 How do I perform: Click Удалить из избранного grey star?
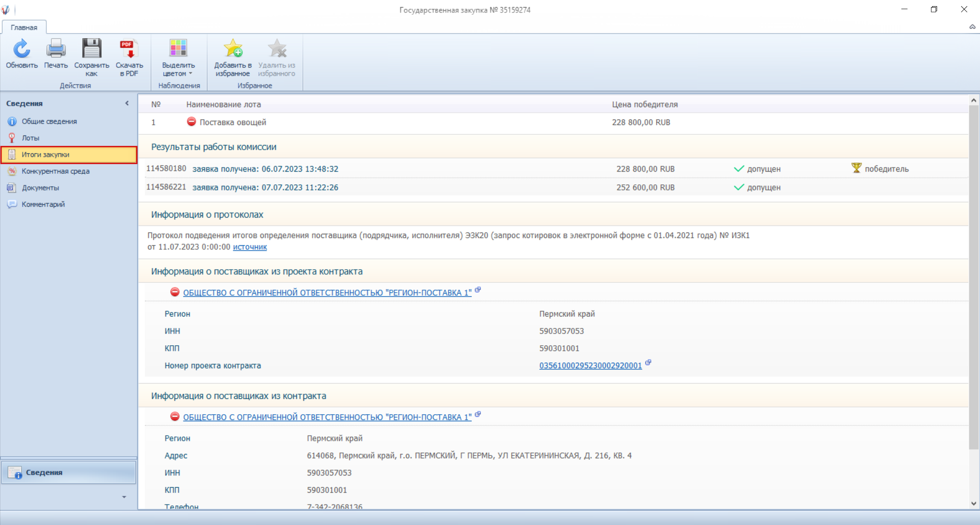point(277,49)
